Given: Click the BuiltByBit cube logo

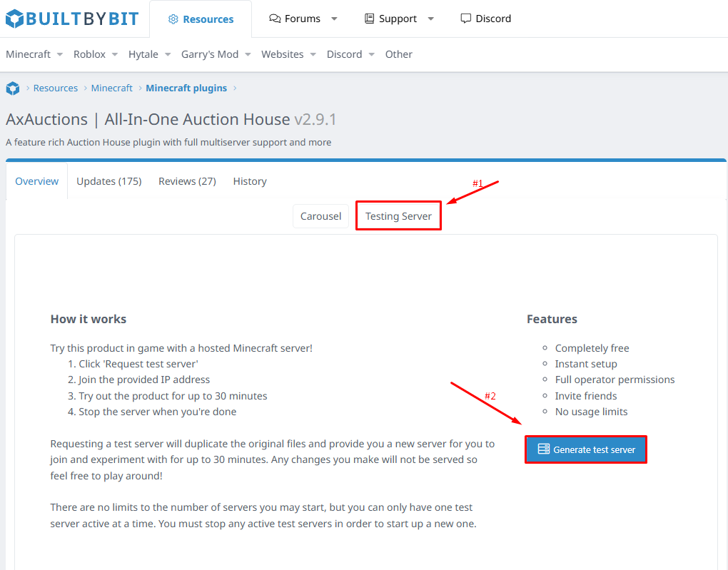Looking at the screenshot, I should coord(14,19).
